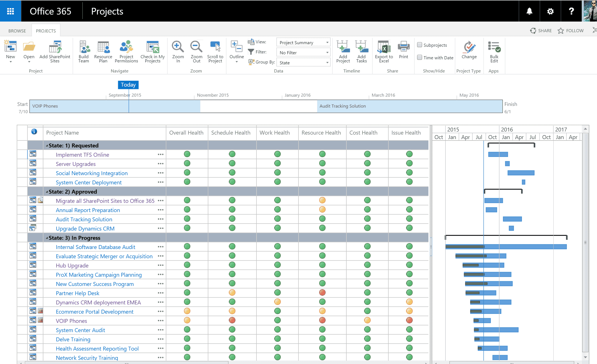597x364 pixels.
Task: Open the Resource Plan icon
Action: (103, 47)
